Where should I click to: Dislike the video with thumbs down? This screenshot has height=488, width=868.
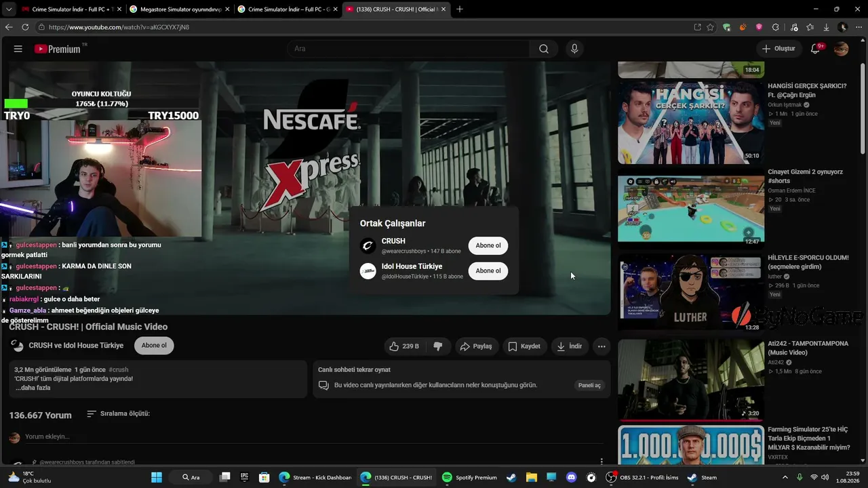click(x=438, y=346)
